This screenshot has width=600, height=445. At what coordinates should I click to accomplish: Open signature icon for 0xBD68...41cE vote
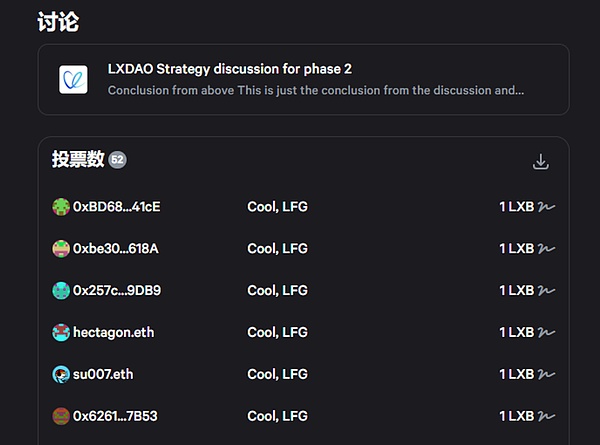pyautogui.click(x=547, y=207)
